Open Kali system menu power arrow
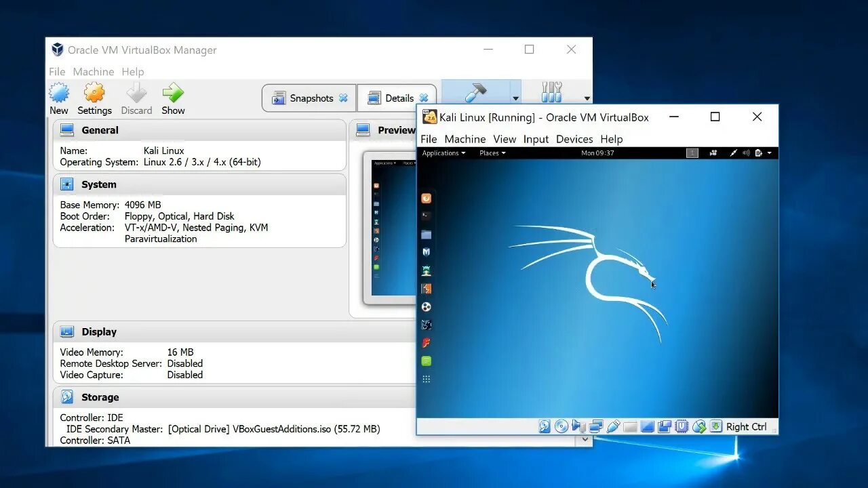Screen dimensions: 868x488 click(769, 153)
